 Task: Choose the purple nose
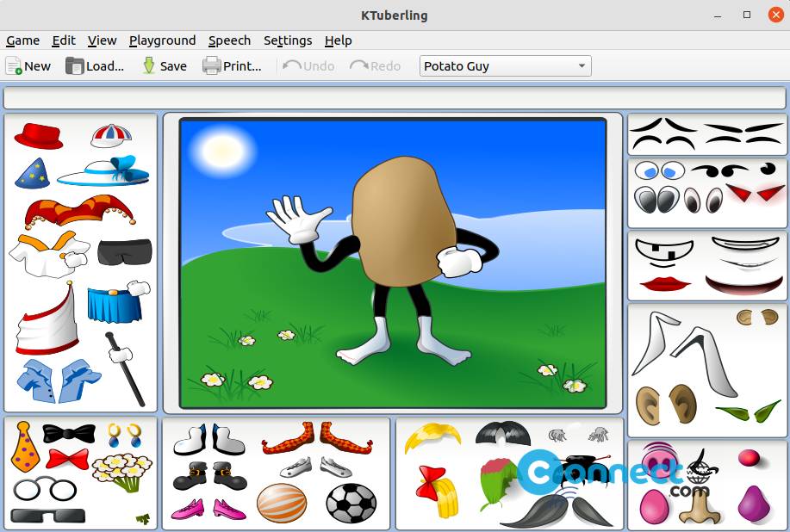tap(753, 504)
